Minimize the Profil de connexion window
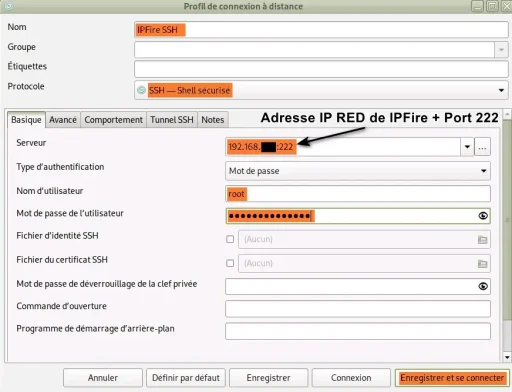 pyautogui.click(x=477, y=6)
